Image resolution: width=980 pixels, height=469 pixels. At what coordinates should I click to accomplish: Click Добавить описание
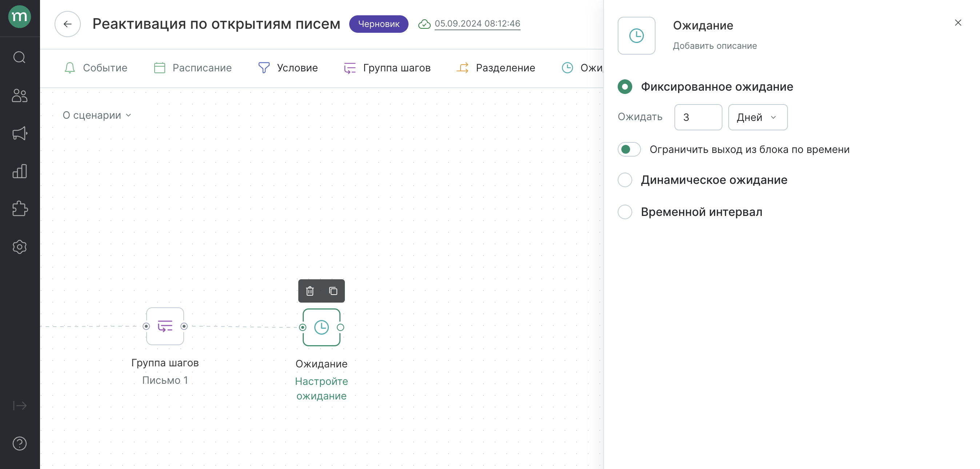(x=714, y=46)
